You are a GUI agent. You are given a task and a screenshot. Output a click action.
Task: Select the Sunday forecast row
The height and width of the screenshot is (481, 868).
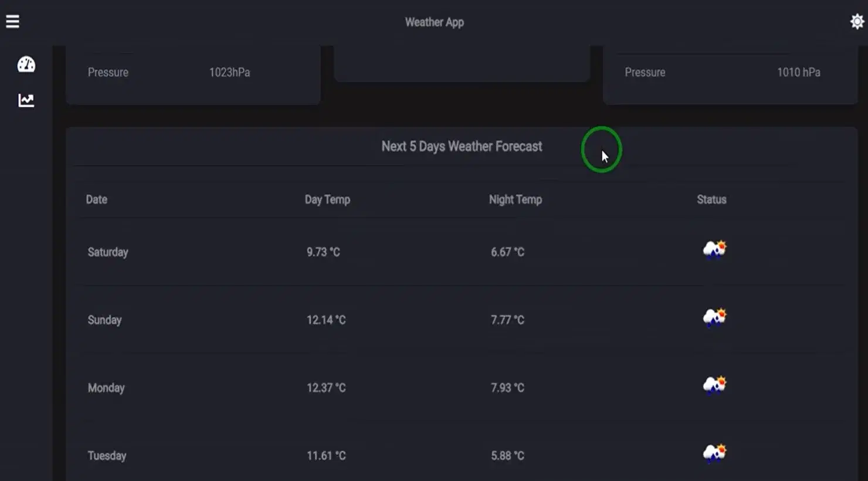tap(462, 320)
